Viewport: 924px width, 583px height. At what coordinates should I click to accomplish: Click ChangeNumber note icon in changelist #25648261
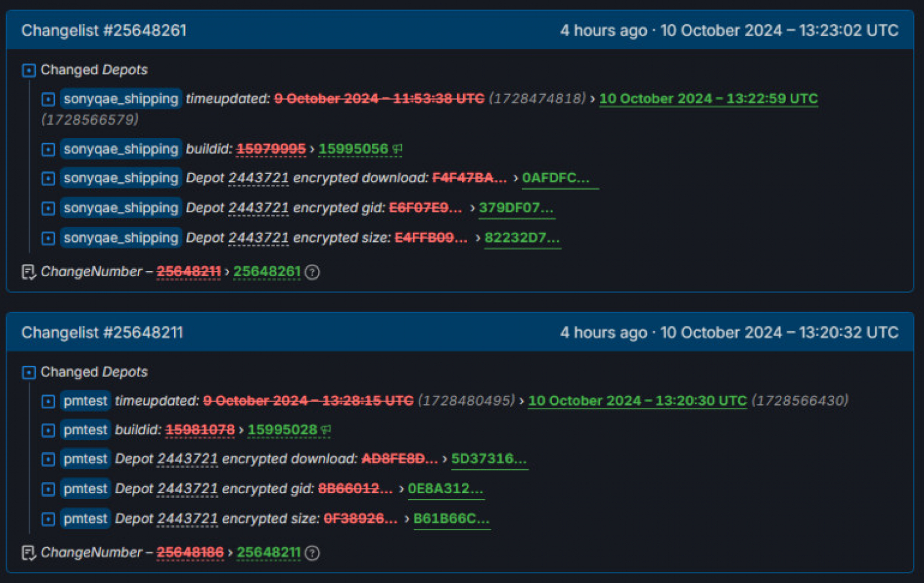tap(29, 272)
